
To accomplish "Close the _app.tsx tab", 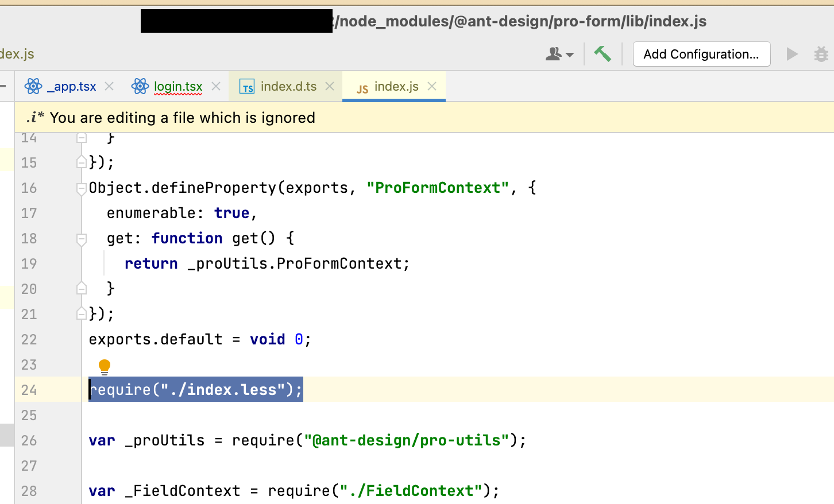I will 109,86.
